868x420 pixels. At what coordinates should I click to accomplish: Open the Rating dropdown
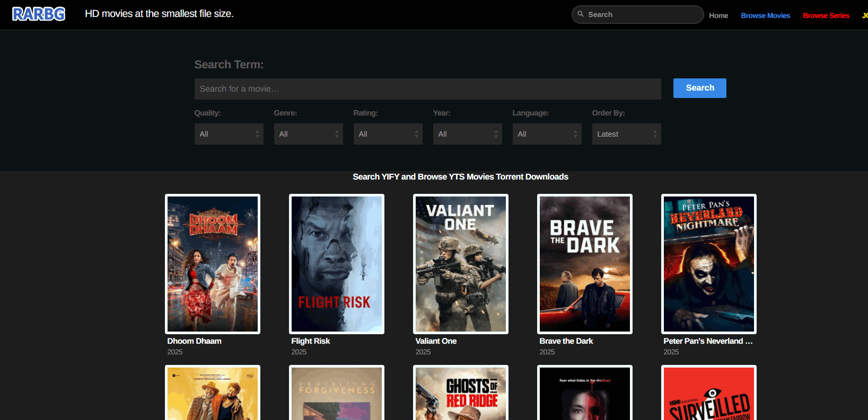[x=388, y=134]
